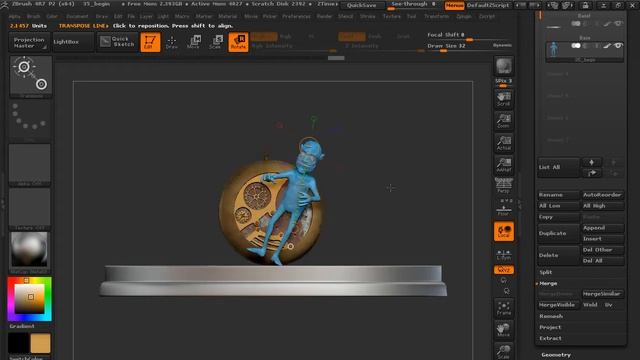
Task: Open the texture picker slot
Action: pos(30,209)
